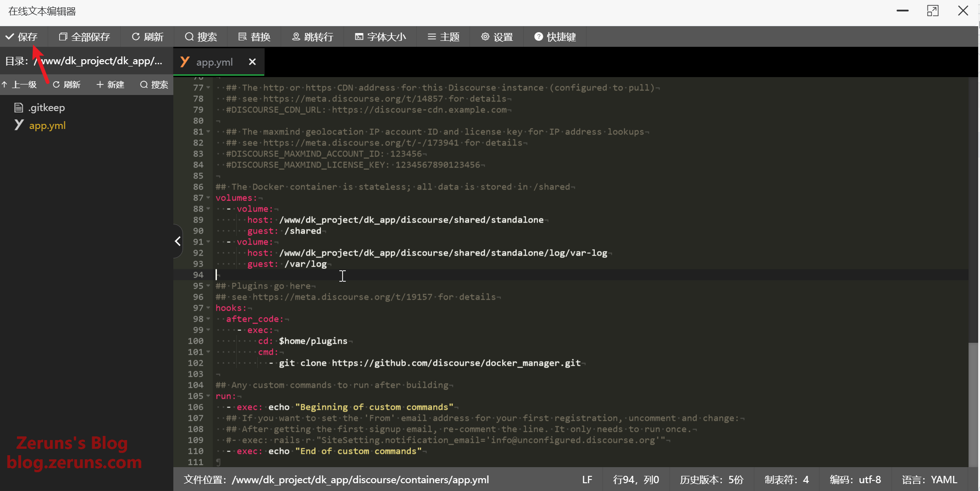Screen dimensions: 980x491
Task: Select app.yml in the file tree
Action: [x=47, y=125]
